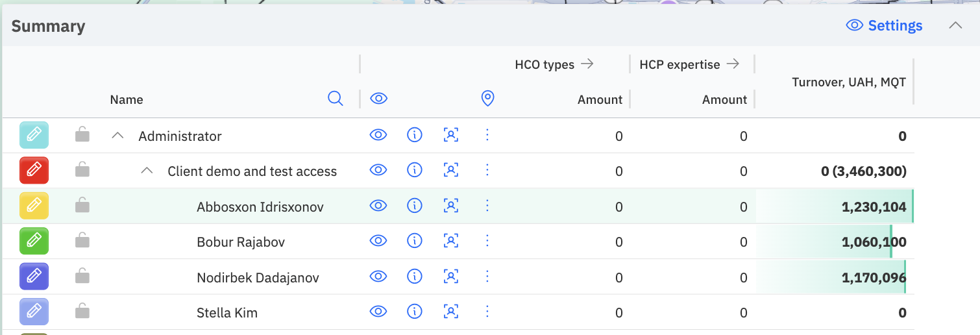Click the Turnover, UAH, MQT column header
This screenshot has width=980, height=335.
tap(849, 82)
